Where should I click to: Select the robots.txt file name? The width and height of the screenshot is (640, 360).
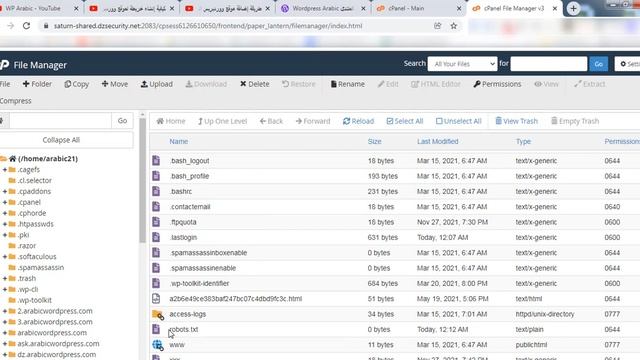tap(184, 329)
